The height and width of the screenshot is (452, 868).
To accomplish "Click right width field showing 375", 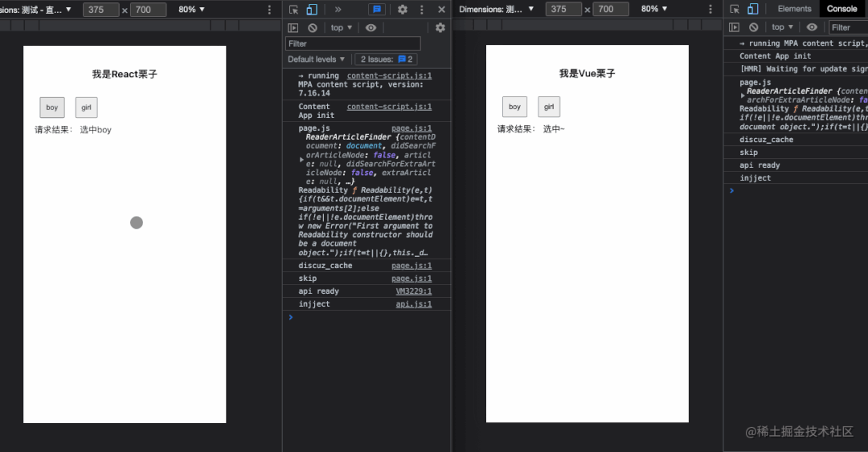I will [x=563, y=9].
